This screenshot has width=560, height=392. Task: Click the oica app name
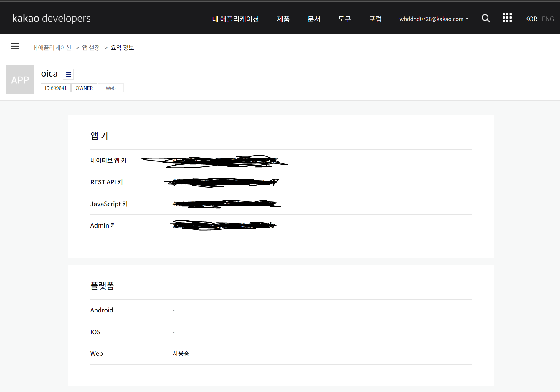(x=49, y=74)
